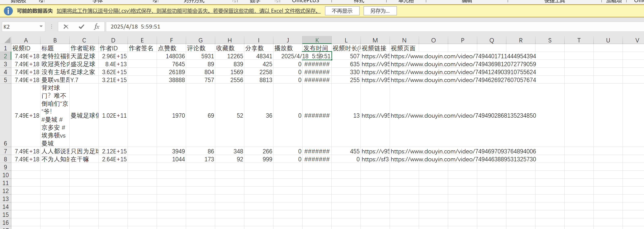The width and height of the screenshot is (644, 229).
Task: Select row 2 header
Action: click(x=6, y=56)
